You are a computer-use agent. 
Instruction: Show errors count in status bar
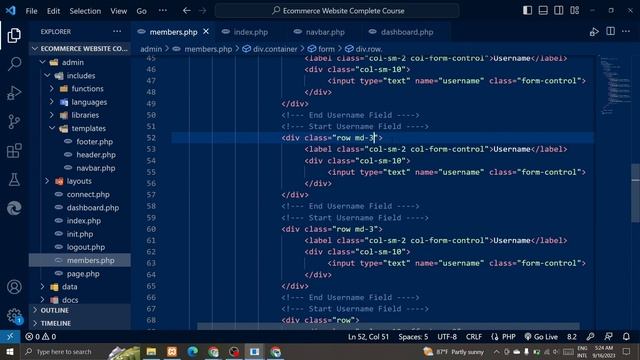point(32,337)
